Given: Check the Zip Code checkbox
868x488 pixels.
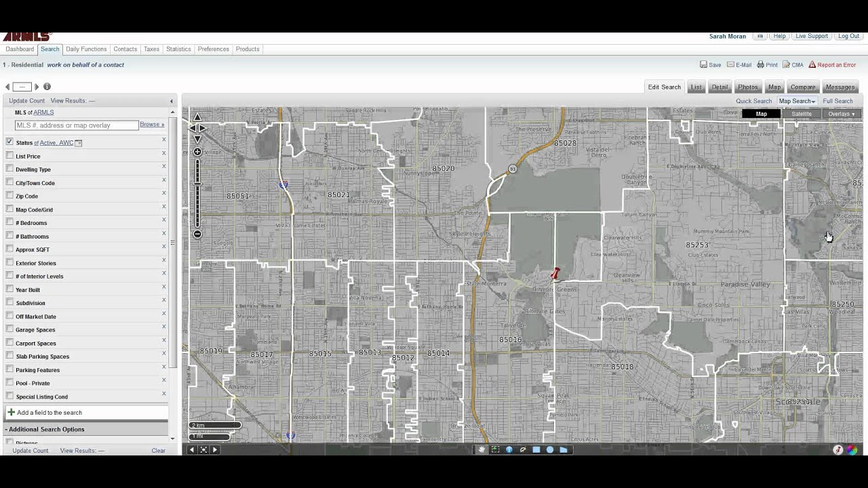Looking at the screenshot, I should coord(9,195).
